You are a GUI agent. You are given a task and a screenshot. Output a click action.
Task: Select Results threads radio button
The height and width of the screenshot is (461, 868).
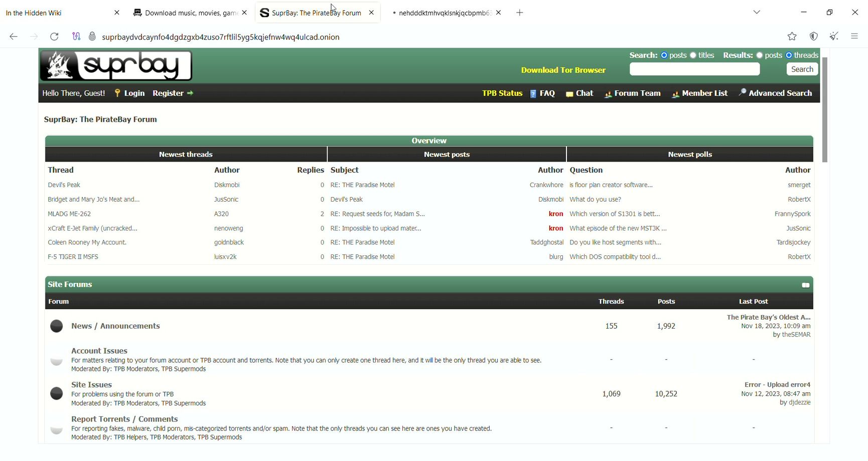(x=789, y=55)
